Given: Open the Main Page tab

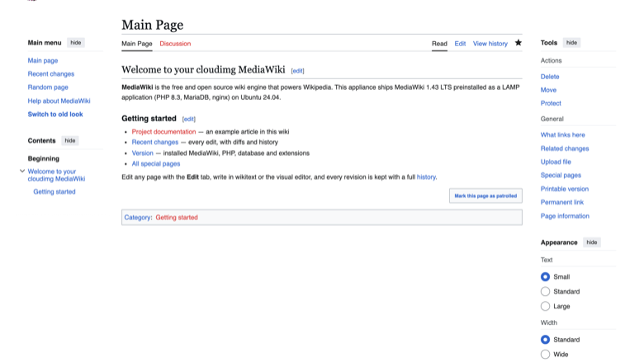Looking at the screenshot, I should click(137, 44).
